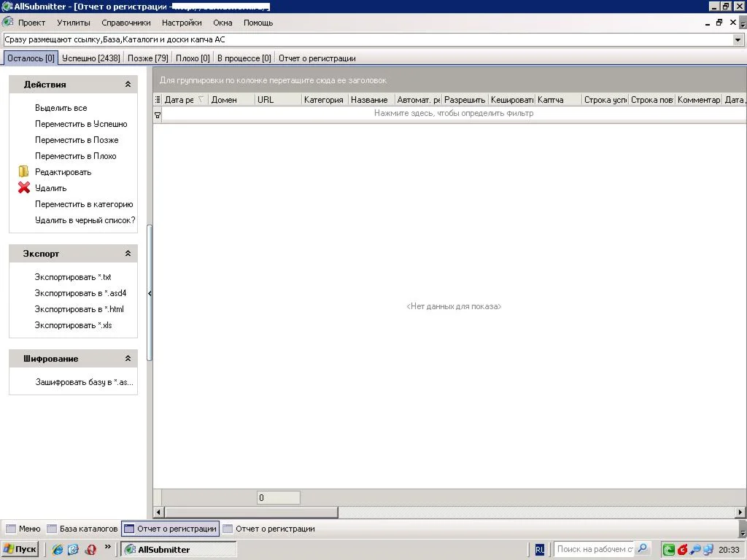Open the grid column chooser icon

[x=158, y=99]
